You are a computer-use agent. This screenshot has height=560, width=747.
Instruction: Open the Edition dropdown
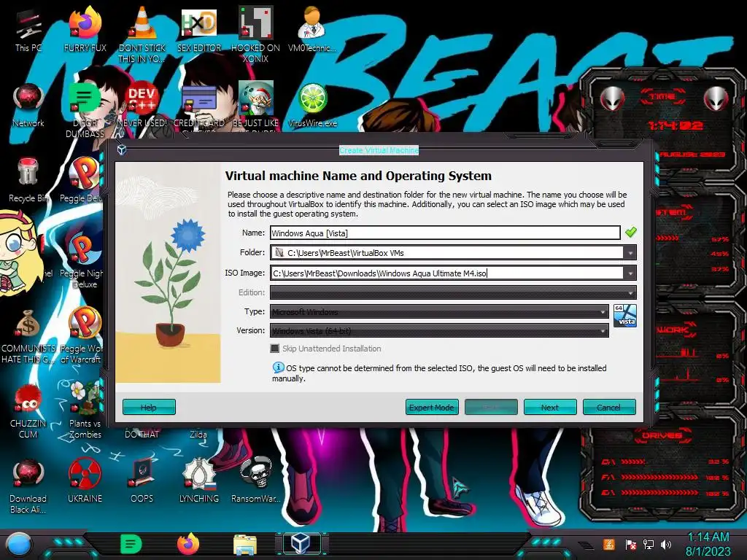pos(453,292)
